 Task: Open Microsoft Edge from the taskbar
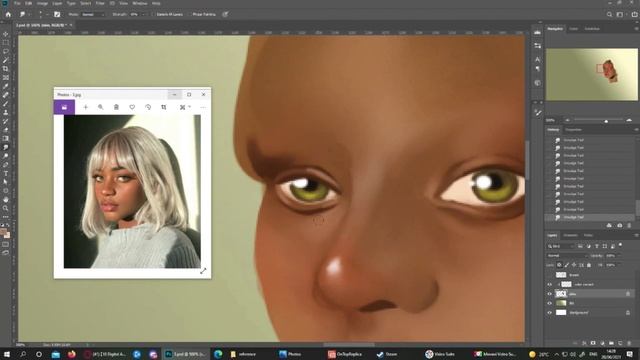click(x=218, y=354)
